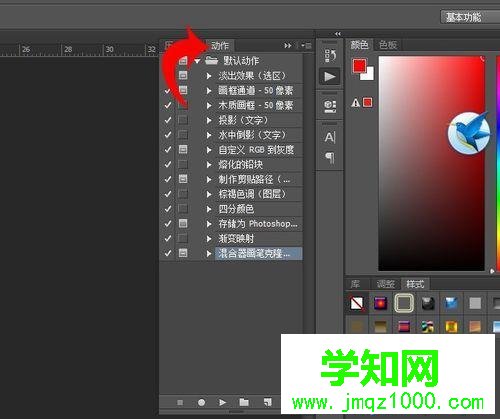Switch to the 动作 tab
Screen dimensions: 500x419
[x=220, y=45]
